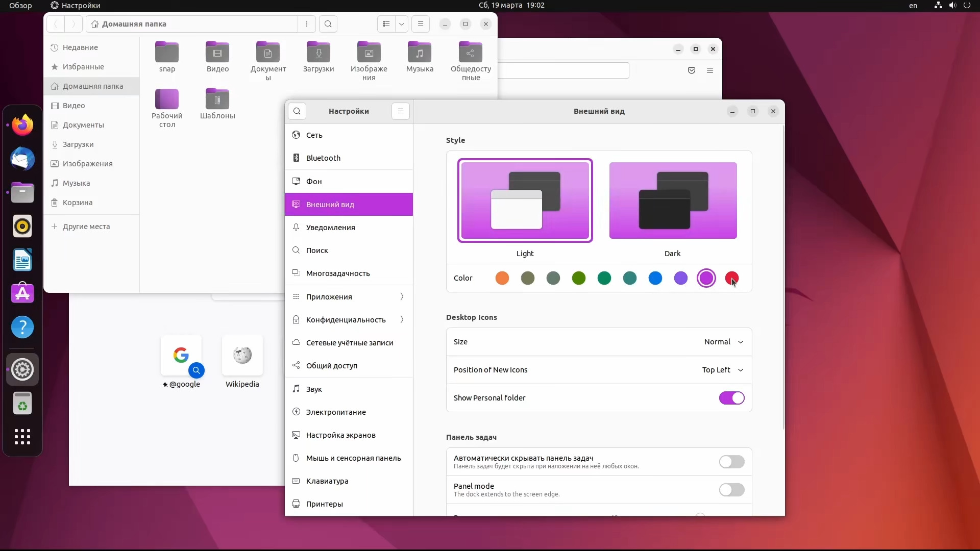980x551 pixels.
Task: Open the Settings hamburger menu
Action: [401, 111]
